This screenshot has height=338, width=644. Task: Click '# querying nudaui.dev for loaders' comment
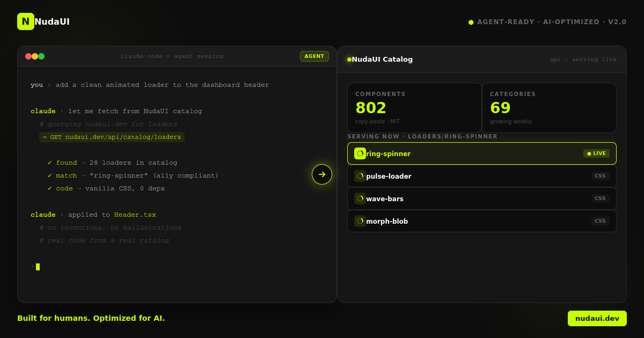(108, 124)
